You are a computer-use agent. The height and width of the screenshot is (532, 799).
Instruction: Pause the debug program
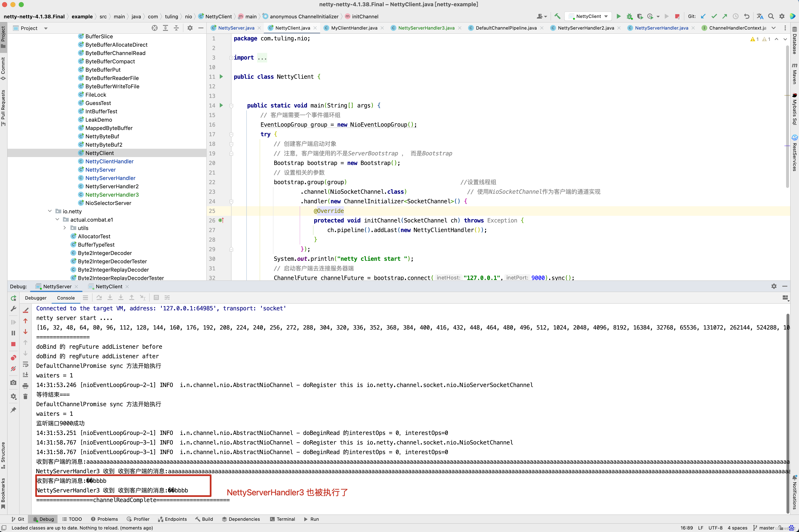pyautogui.click(x=13, y=333)
